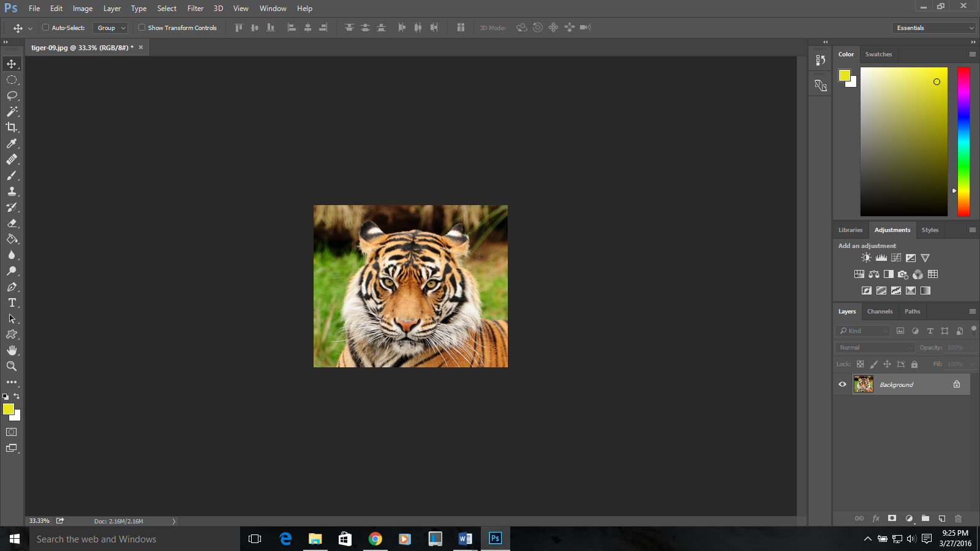The width and height of the screenshot is (980, 551).
Task: Select the Crop tool
Action: [x=12, y=127]
